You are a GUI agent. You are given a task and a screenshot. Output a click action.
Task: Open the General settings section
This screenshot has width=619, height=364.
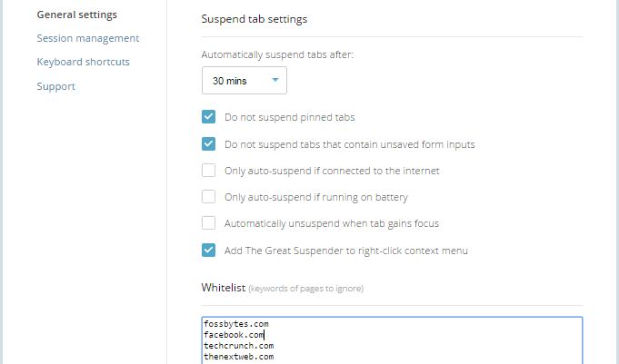pos(76,15)
